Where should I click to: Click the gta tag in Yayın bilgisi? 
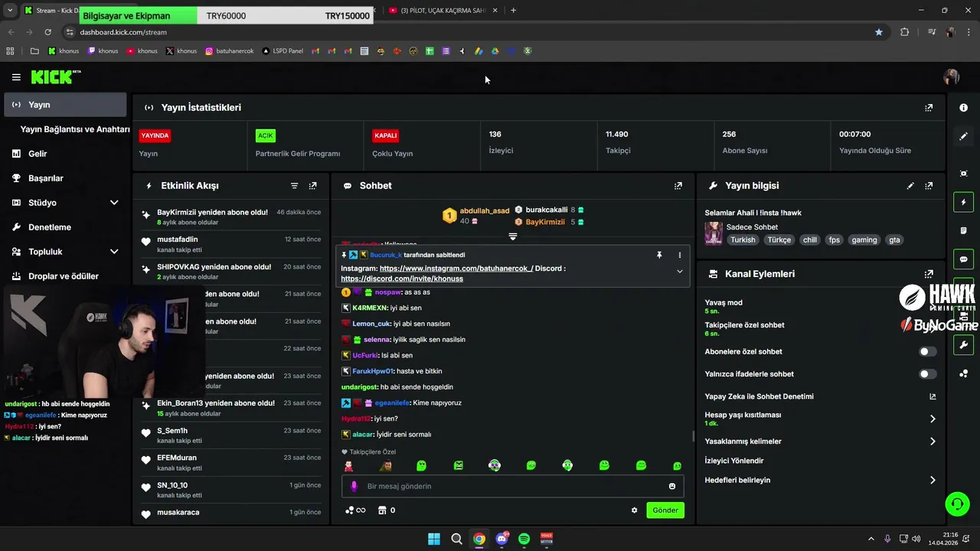[x=894, y=240]
